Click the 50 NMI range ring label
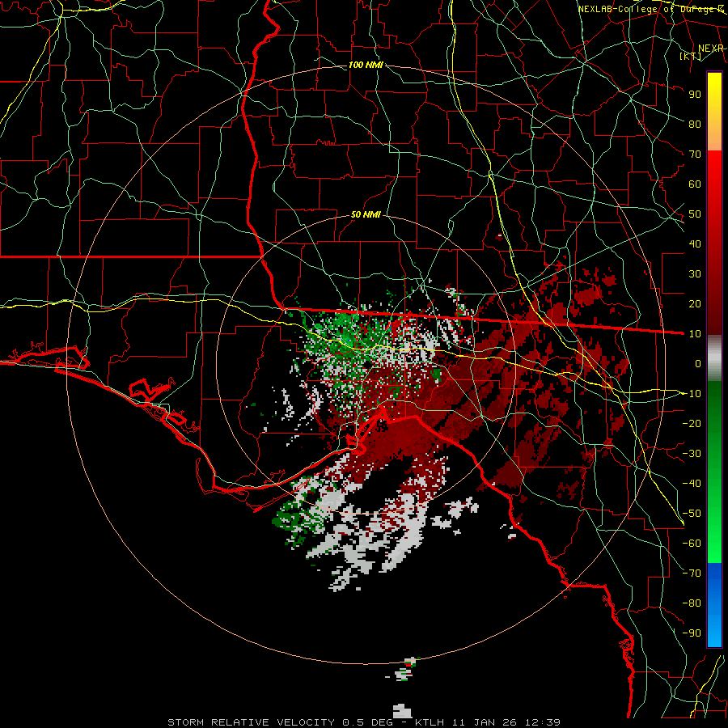 [x=366, y=214]
